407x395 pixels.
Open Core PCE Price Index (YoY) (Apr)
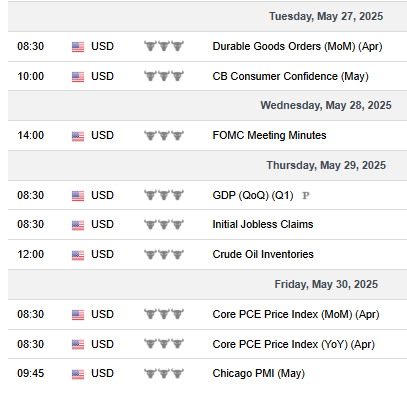294,344
